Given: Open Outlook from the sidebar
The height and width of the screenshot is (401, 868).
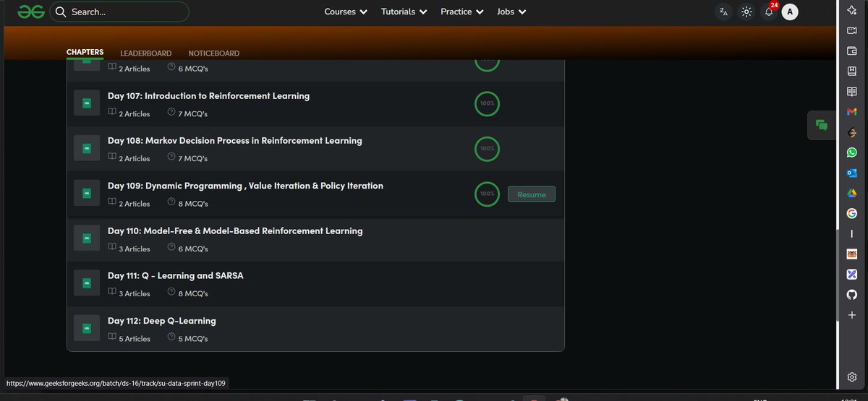Looking at the screenshot, I should click(x=852, y=173).
